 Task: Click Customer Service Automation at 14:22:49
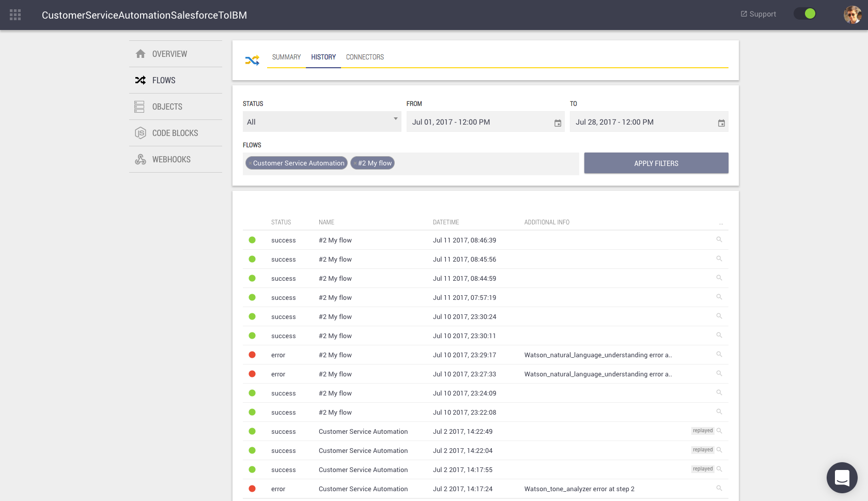tap(363, 432)
